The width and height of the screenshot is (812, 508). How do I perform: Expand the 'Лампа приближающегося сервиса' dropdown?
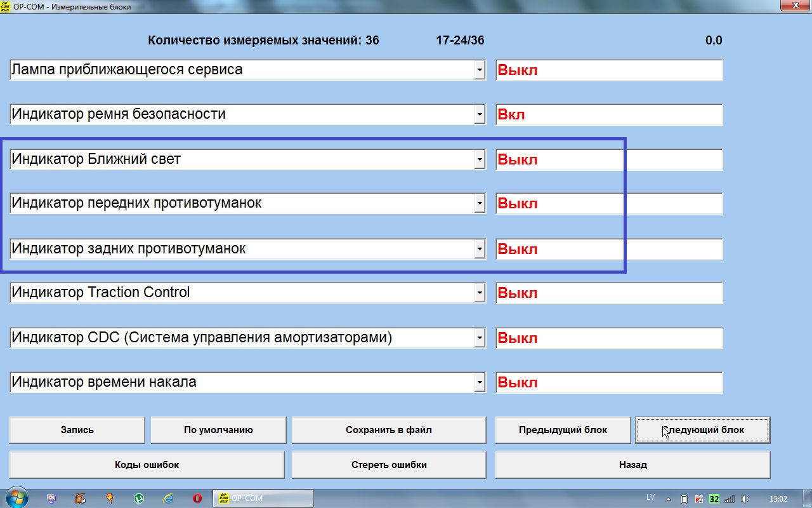point(480,70)
